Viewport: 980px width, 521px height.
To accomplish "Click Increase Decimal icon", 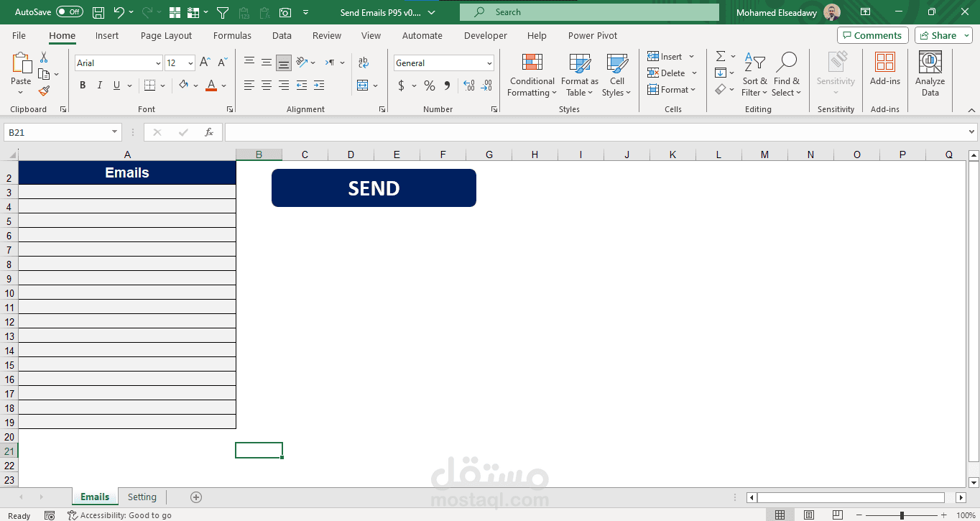I will [x=469, y=86].
